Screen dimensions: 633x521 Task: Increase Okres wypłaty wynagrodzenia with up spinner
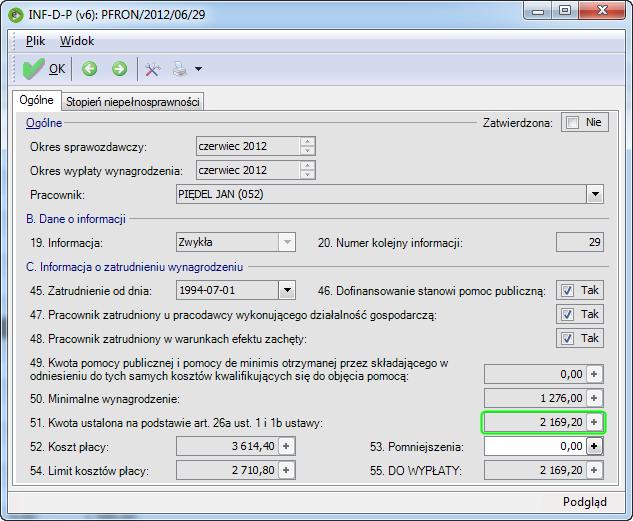pos(308,166)
